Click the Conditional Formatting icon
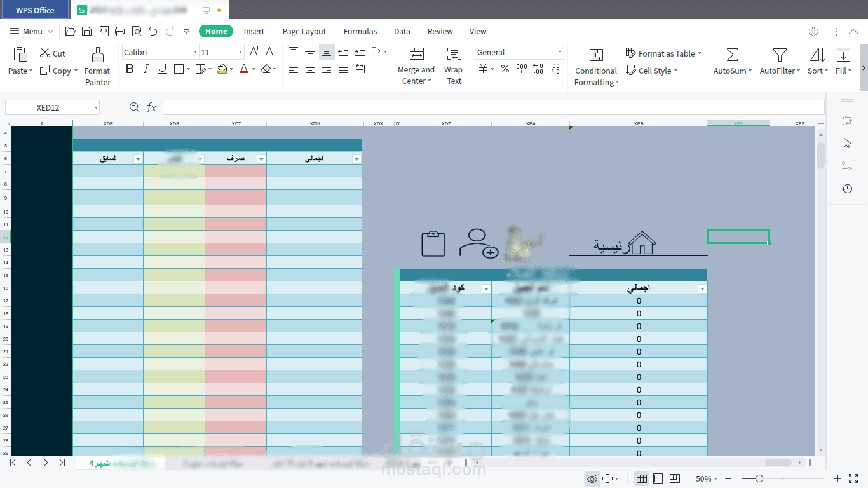Image resolution: width=868 pixels, height=488 pixels. [x=595, y=55]
